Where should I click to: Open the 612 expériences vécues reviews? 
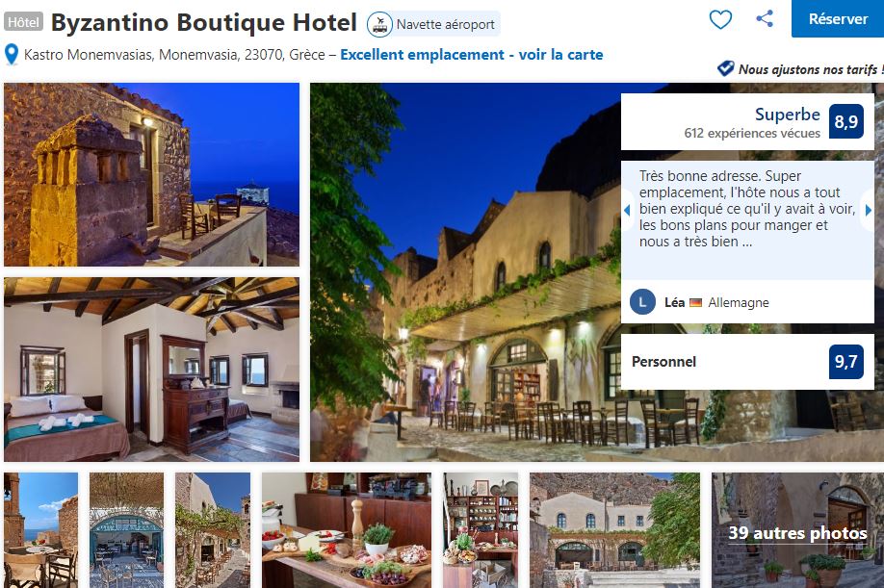[x=752, y=134]
